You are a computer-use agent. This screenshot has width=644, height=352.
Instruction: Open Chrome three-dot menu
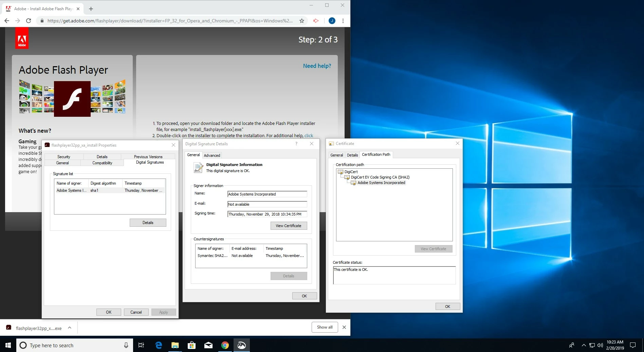tap(343, 21)
